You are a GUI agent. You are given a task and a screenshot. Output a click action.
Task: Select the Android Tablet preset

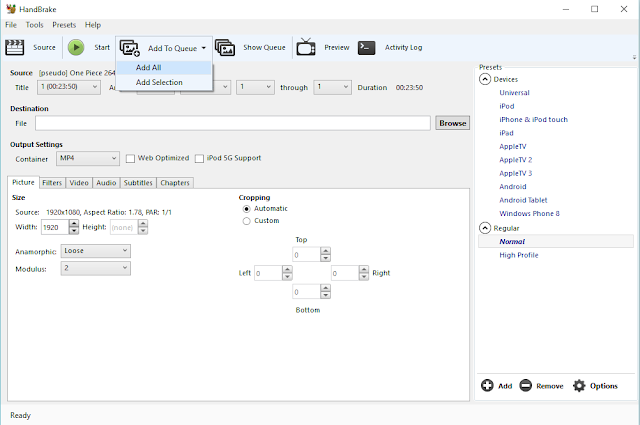(523, 200)
